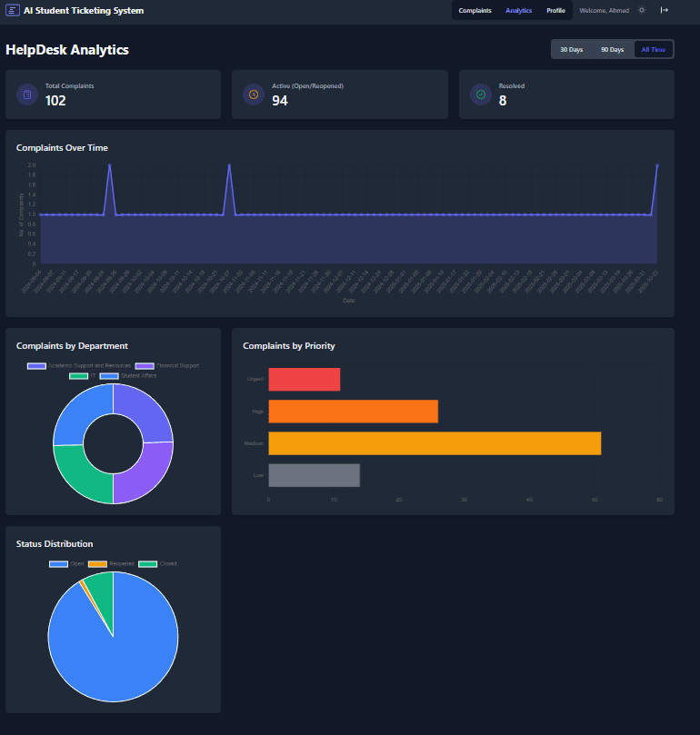Screen dimensions: 700x735
Task: Click the Total Complaints clipboard icon
Action: [27, 94]
